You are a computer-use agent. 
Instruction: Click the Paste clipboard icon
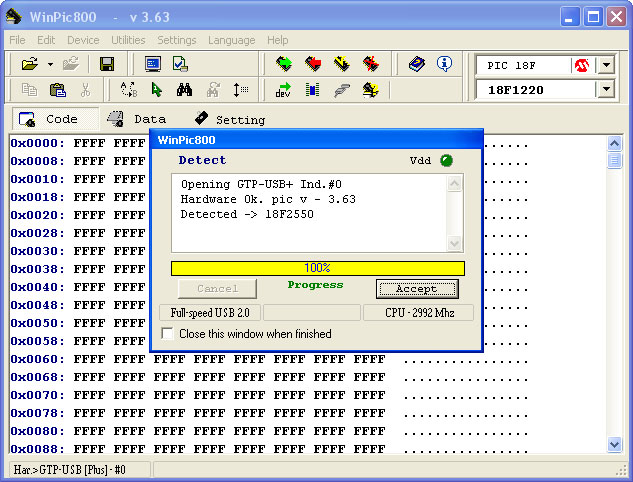click(58, 90)
